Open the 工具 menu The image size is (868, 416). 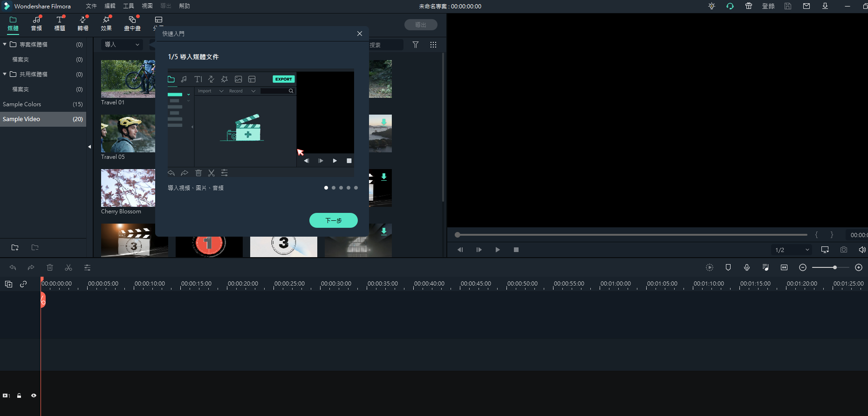coord(129,6)
